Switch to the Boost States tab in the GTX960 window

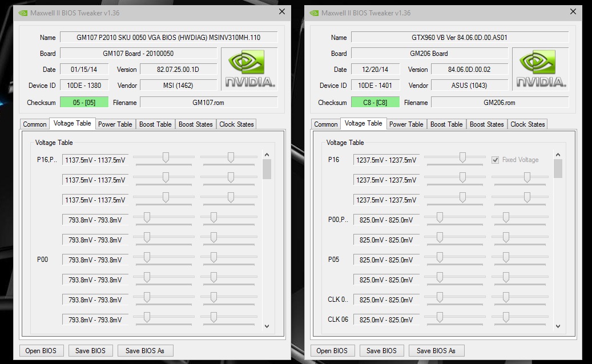(486, 124)
